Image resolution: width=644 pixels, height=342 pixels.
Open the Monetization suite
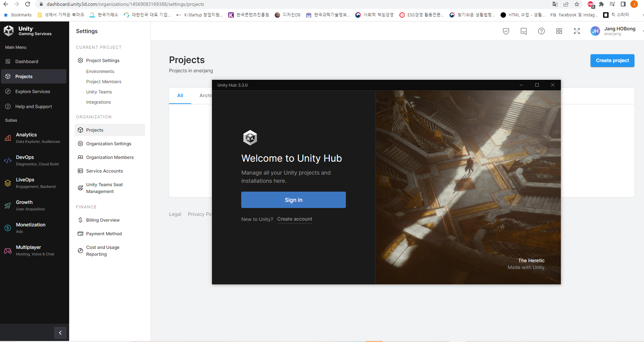tap(34, 228)
